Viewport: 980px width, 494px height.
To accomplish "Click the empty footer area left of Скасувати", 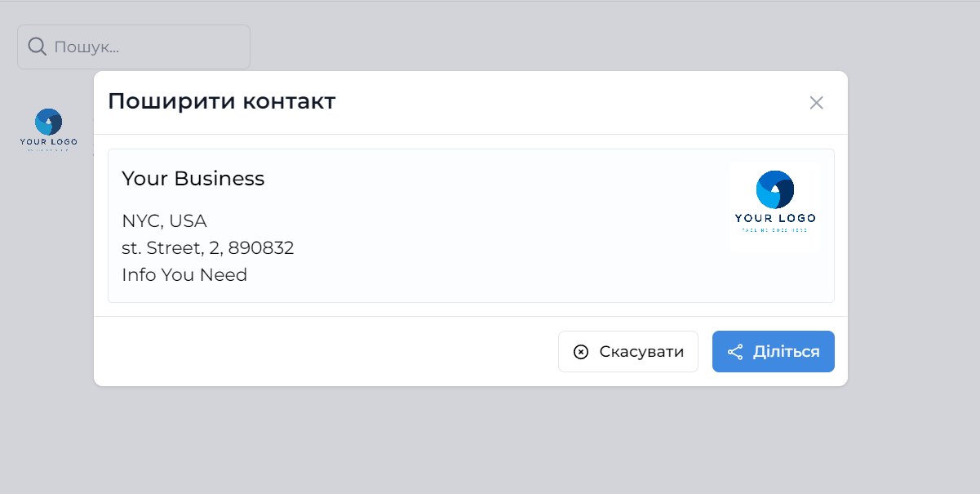I will (326, 351).
